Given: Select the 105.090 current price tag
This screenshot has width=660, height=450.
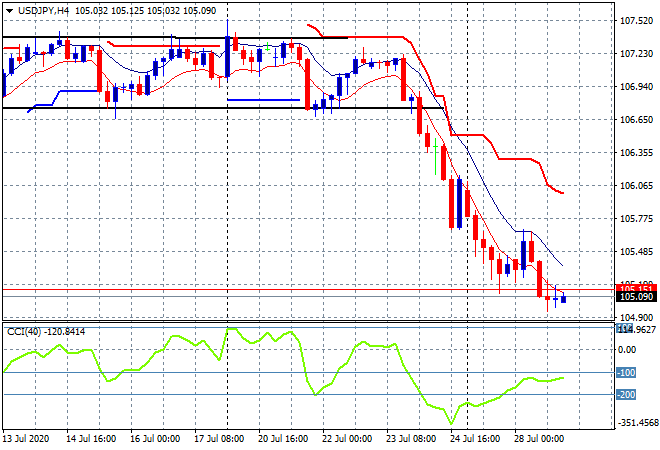Looking at the screenshot, I should point(636,297).
